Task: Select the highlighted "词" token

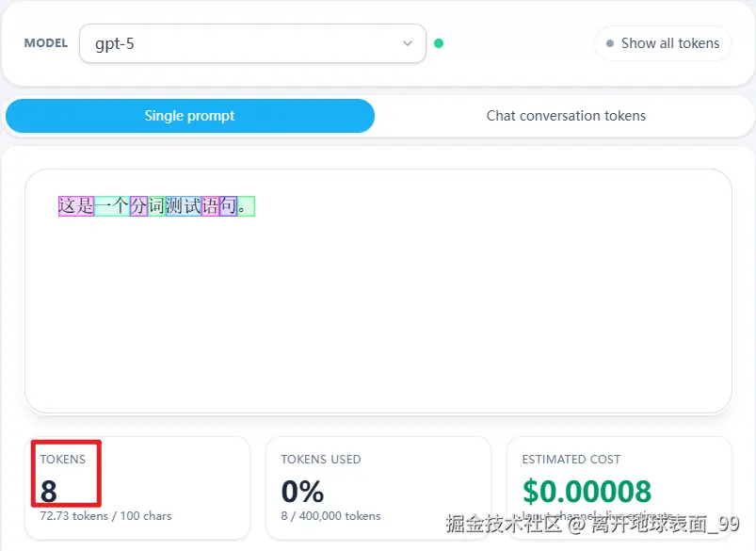Action: point(157,206)
